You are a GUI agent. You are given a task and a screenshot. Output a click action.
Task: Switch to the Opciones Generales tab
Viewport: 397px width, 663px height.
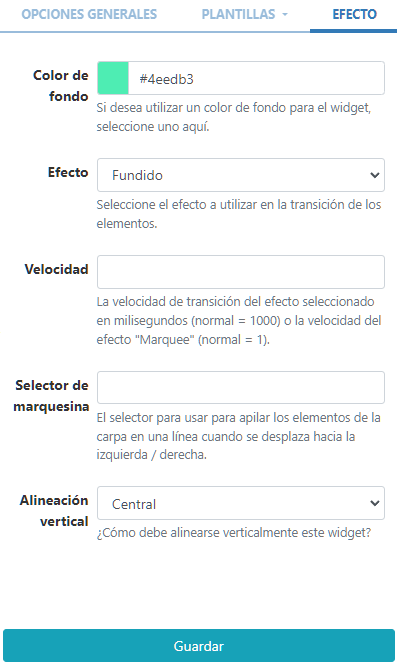coord(89,14)
